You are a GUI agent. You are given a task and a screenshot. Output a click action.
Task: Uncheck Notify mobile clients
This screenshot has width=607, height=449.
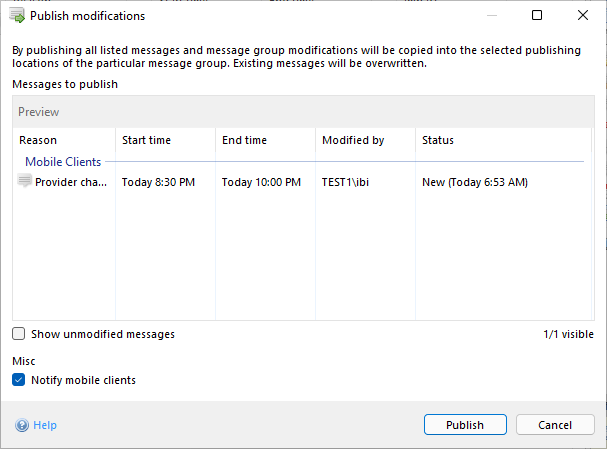pos(19,380)
